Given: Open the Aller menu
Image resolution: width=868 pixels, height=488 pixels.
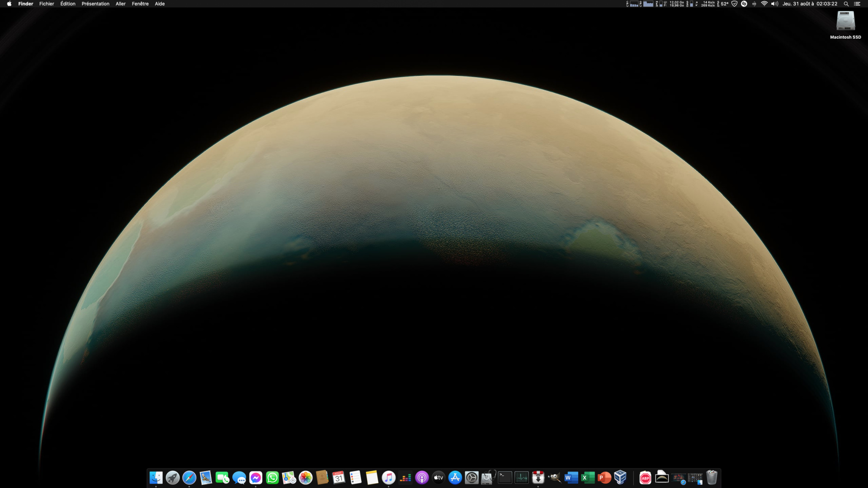Looking at the screenshot, I should pyautogui.click(x=121, y=3).
